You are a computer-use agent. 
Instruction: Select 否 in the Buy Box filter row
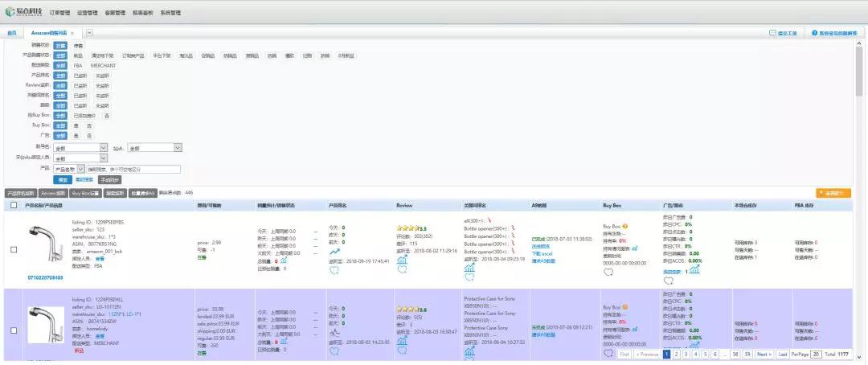tap(89, 125)
